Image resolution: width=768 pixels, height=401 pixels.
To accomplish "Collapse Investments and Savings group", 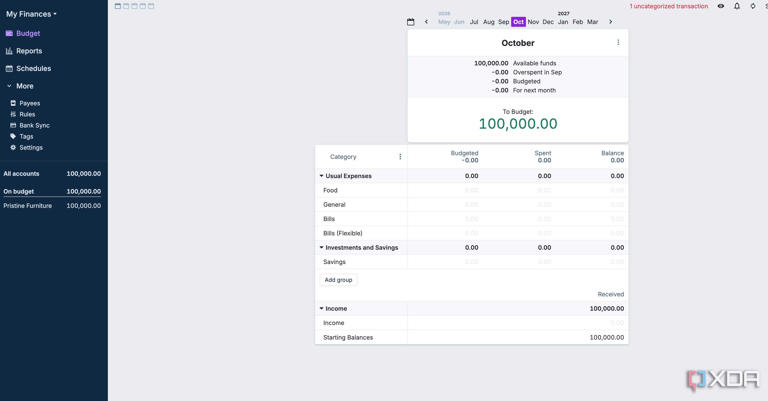I will [x=322, y=248].
